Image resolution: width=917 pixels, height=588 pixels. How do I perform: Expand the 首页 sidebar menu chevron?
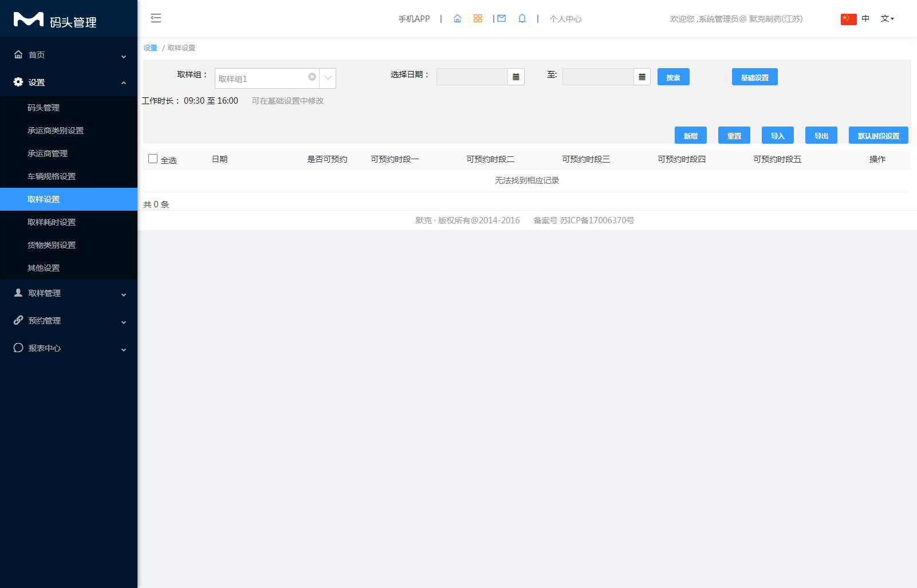click(x=124, y=57)
